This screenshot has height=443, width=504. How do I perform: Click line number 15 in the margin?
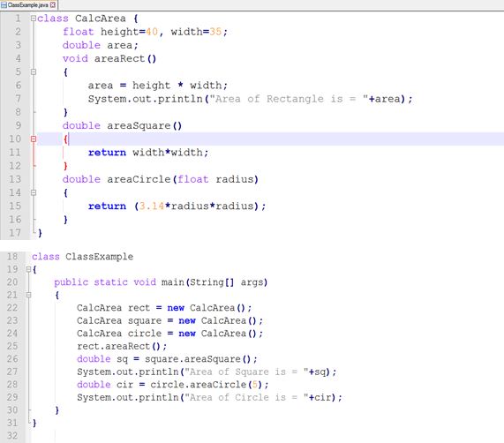(15, 206)
